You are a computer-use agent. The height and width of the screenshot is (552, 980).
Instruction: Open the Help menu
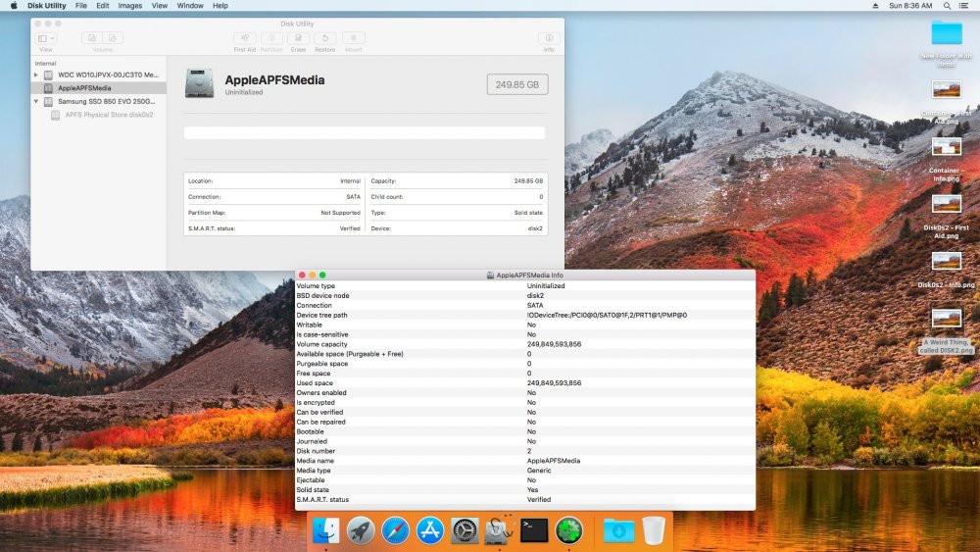coord(220,6)
